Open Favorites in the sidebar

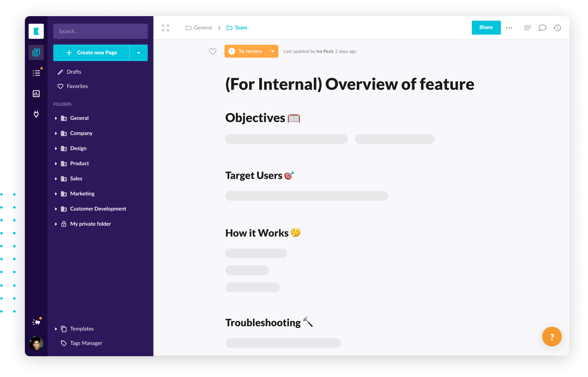pyautogui.click(x=77, y=86)
